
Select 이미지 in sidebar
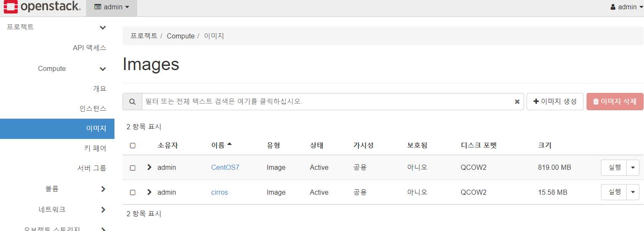pos(57,129)
